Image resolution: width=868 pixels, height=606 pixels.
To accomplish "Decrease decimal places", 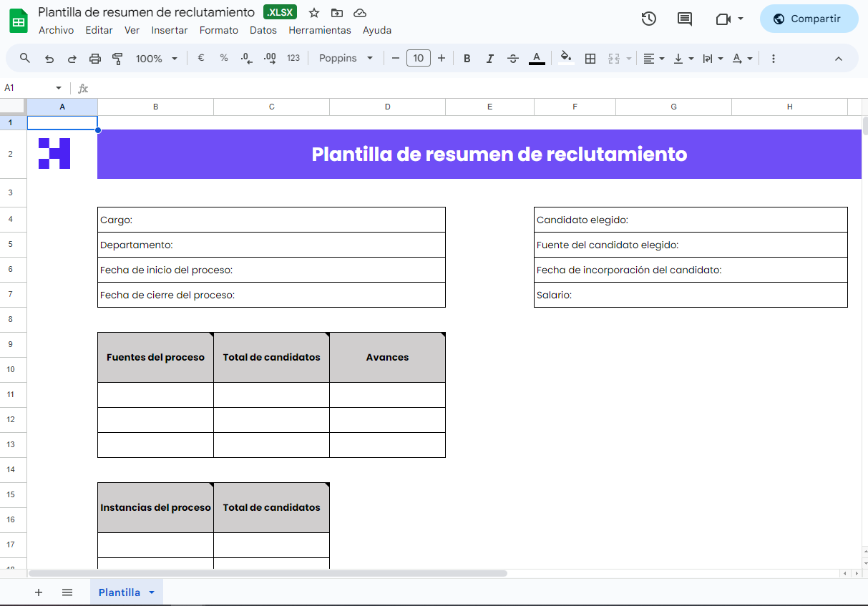I will coord(247,58).
